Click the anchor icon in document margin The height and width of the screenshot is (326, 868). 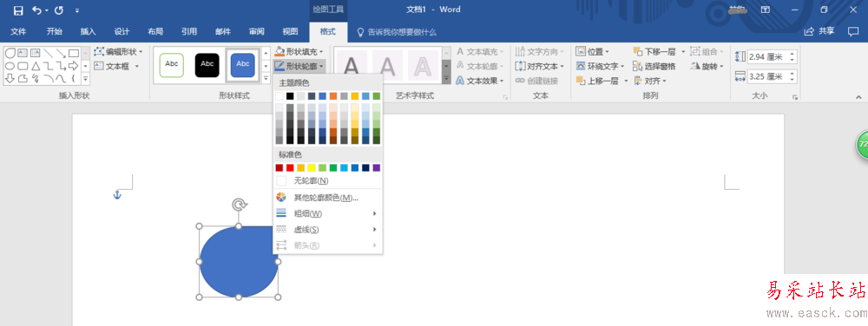[117, 194]
